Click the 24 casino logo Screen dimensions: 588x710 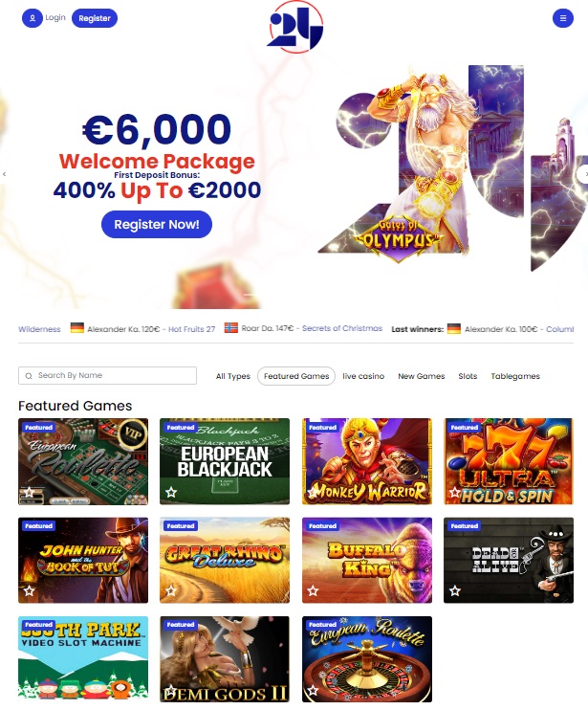[295, 27]
